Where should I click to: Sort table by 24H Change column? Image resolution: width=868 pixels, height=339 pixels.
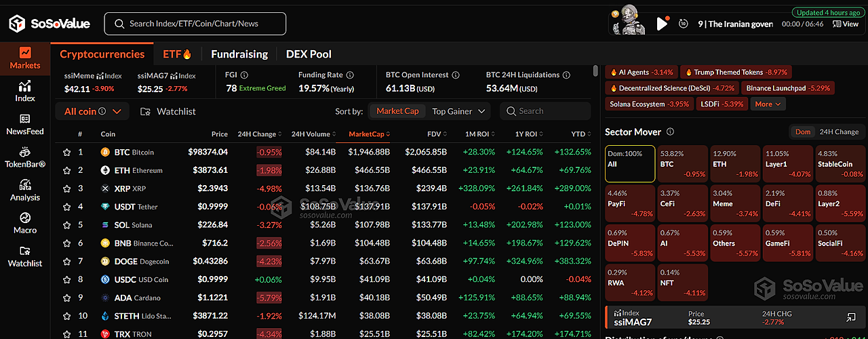pos(260,134)
